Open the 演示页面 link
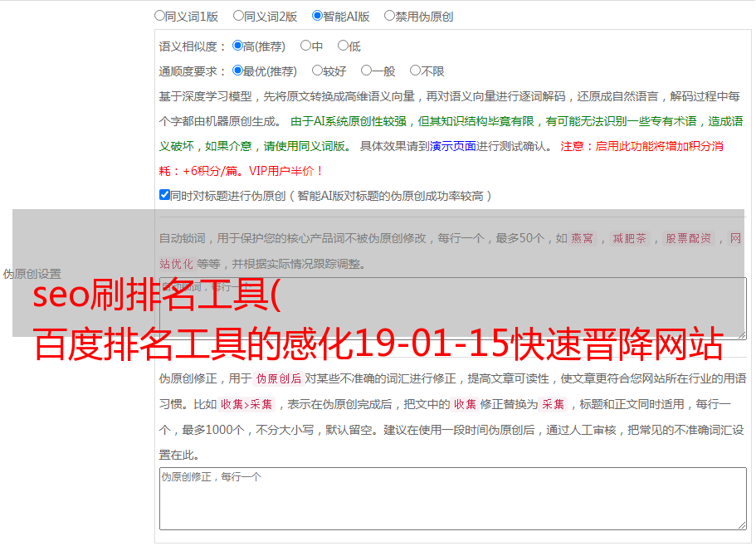Screen dimensions: 756x546 (x=453, y=146)
